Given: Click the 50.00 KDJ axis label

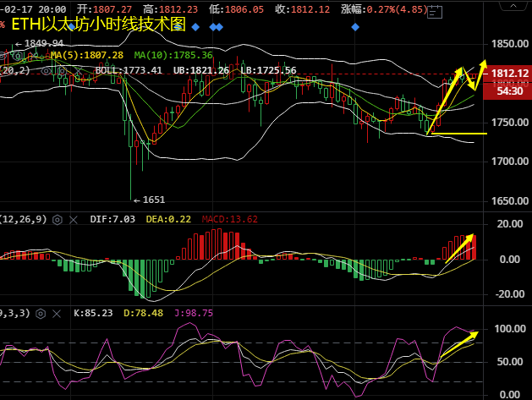Looking at the screenshot, I should pyautogui.click(x=510, y=362).
